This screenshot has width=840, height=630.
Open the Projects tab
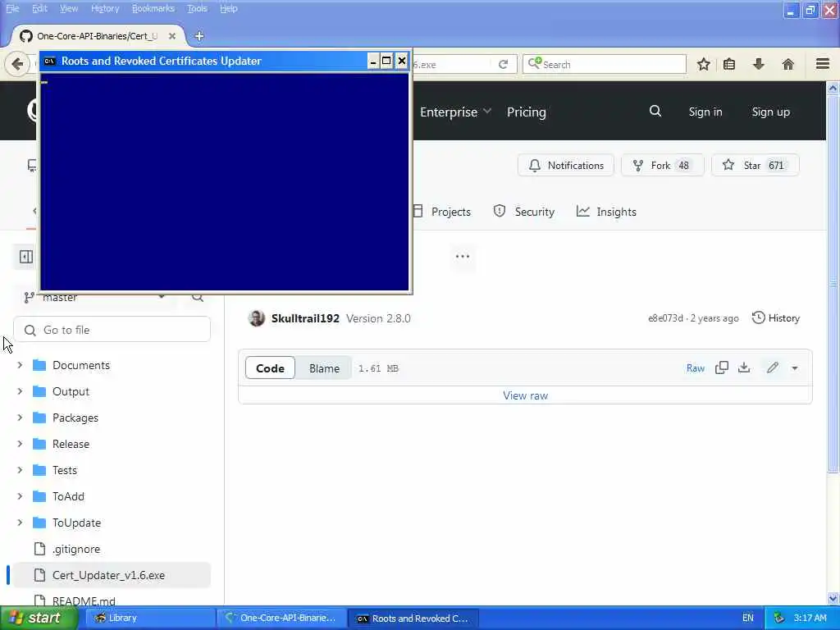442,212
